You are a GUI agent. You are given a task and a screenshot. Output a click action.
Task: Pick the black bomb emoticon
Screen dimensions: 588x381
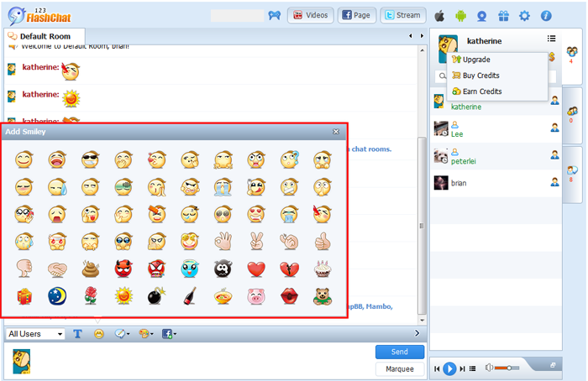tap(156, 296)
